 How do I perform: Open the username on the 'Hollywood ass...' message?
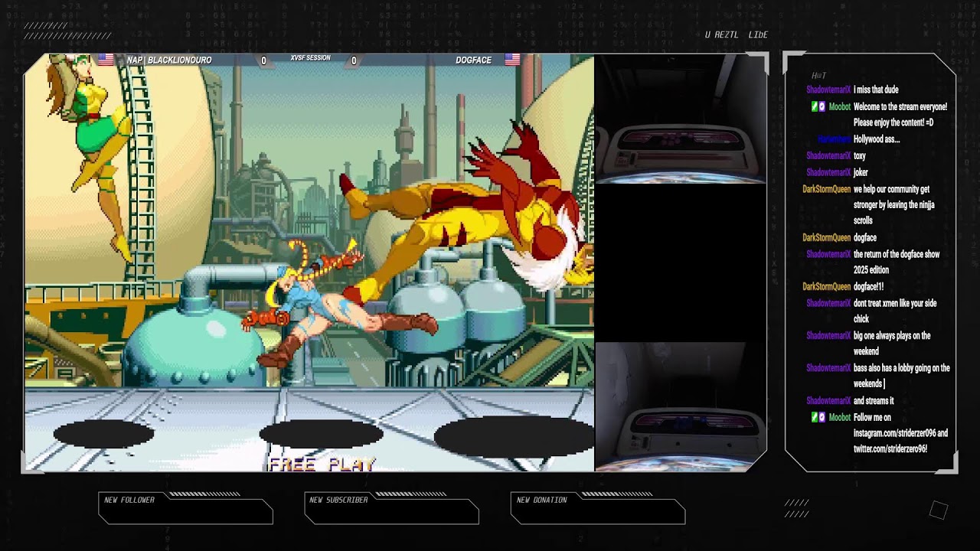(x=834, y=139)
